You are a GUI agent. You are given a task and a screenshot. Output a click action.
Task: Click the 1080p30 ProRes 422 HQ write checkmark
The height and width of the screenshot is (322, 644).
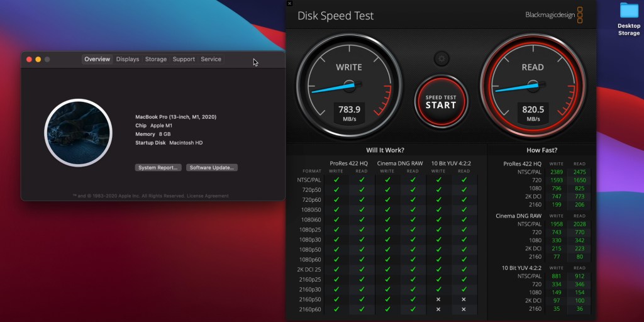[336, 240]
